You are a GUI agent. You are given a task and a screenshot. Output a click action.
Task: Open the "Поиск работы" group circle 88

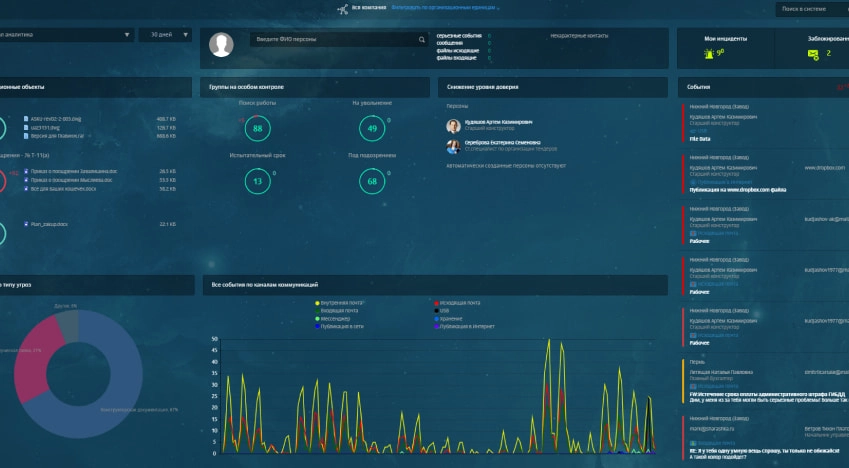coord(258,128)
